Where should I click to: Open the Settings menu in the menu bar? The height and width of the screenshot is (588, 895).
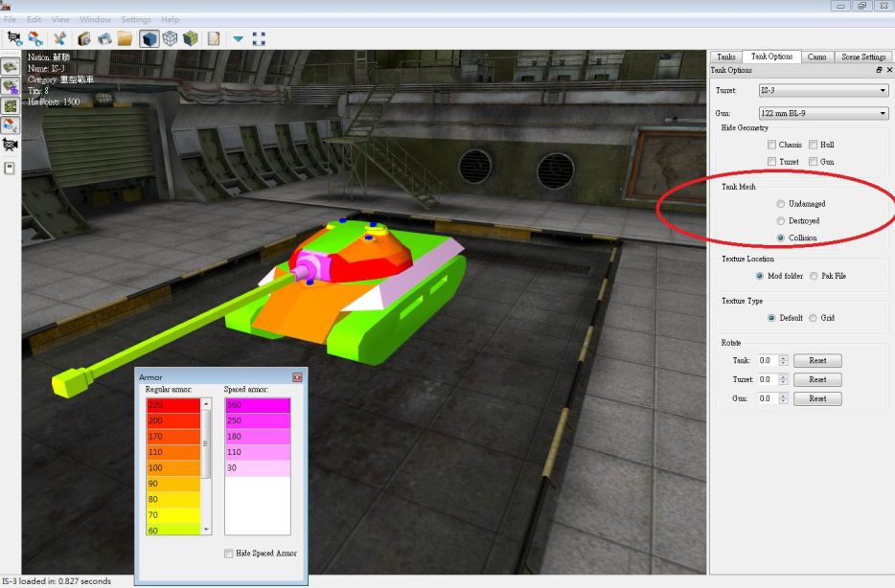tap(136, 18)
